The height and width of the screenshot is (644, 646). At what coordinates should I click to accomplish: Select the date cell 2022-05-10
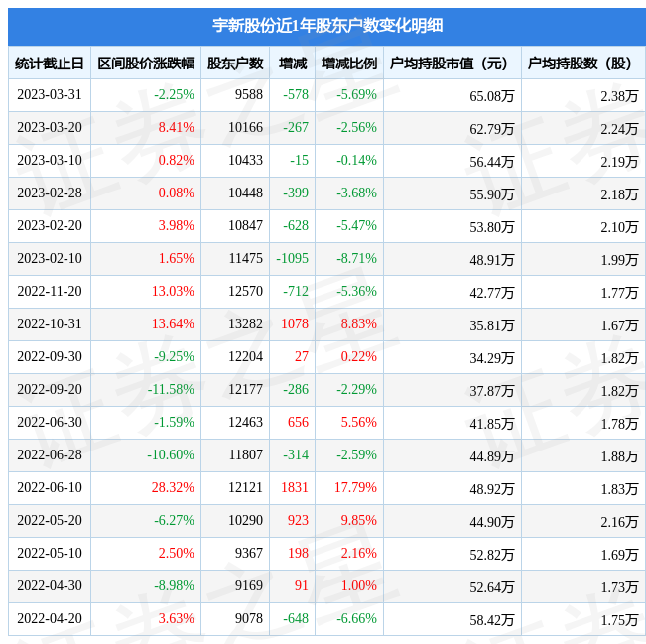point(50,553)
